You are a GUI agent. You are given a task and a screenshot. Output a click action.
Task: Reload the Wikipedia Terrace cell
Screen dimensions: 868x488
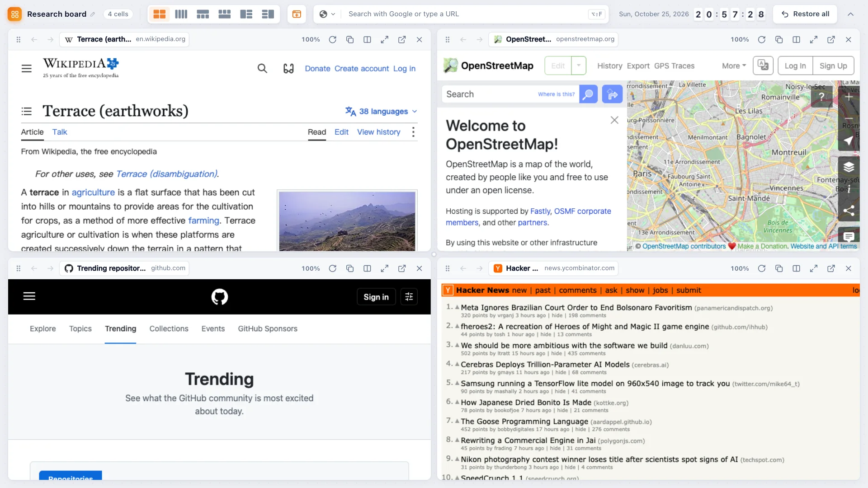coord(332,39)
